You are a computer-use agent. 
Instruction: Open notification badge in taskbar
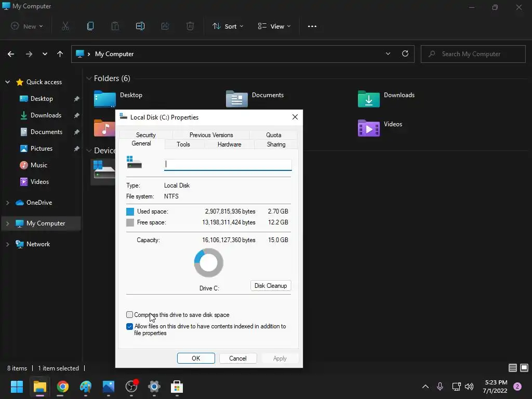[517, 387]
